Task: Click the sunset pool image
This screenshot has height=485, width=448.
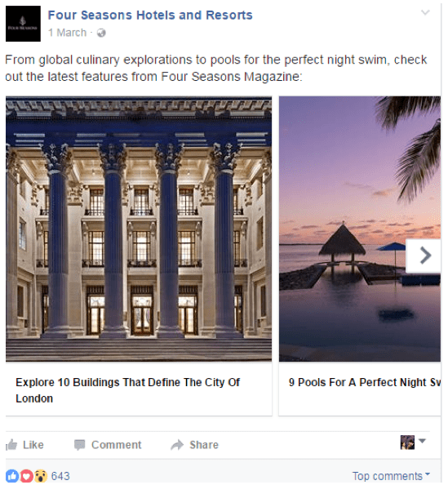Action: coord(360,229)
